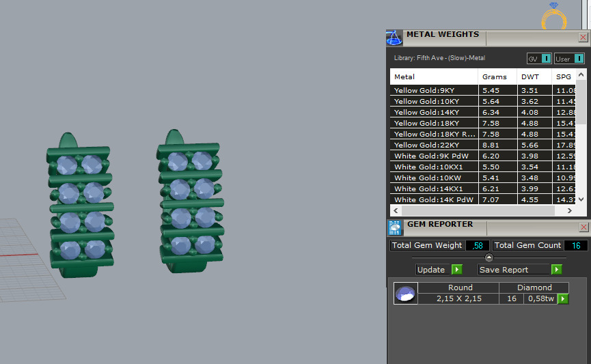Click the green arrow next to Save Report
The width and height of the screenshot is (591, 364).
point(557,270)
